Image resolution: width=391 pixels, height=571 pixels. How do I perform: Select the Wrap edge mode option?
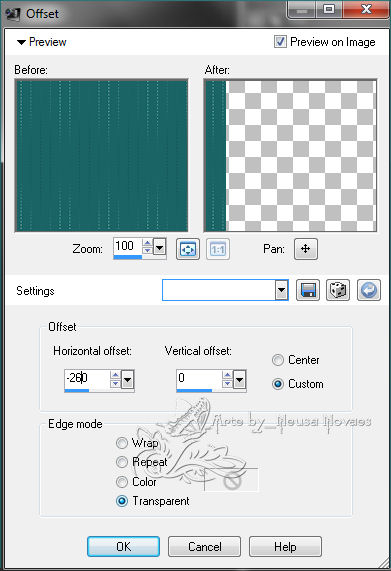(122, 443)
